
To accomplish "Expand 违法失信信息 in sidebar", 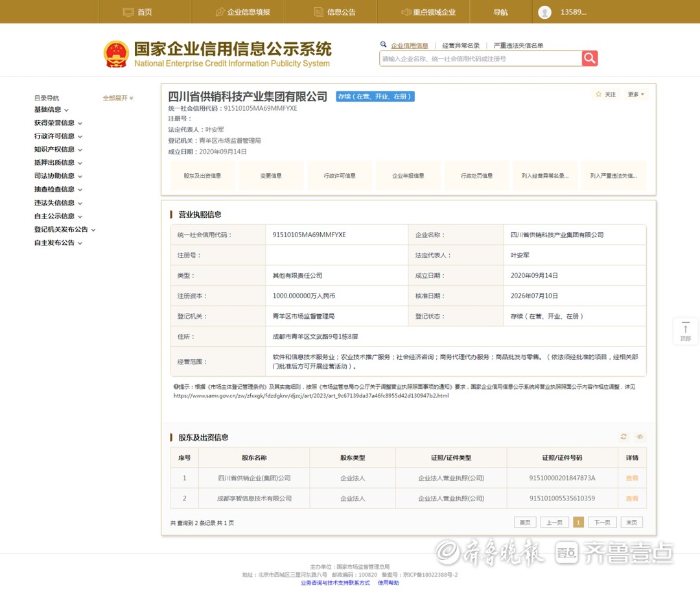I will 58,203.
